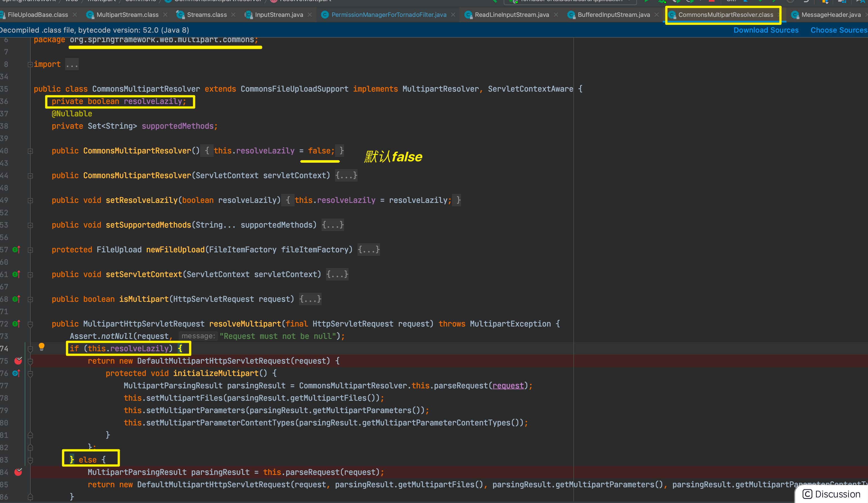Switch to MultipartStream.class tab
Image resolution: width=868 pixels, height=503 pixels.
point(127,15)
